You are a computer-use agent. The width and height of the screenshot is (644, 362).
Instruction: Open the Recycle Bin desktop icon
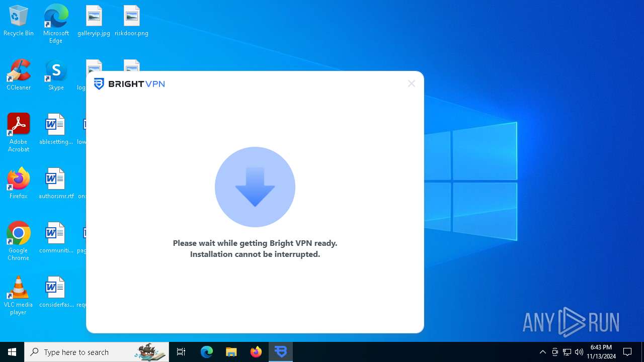point(19,21)
